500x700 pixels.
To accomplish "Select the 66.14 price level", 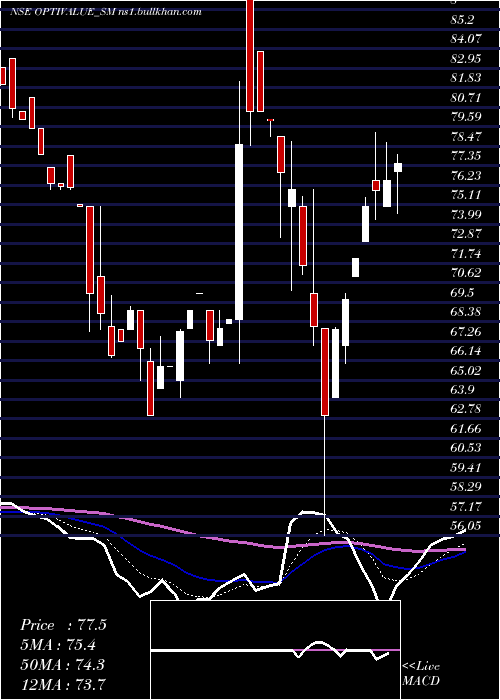I will coord(466,351).
